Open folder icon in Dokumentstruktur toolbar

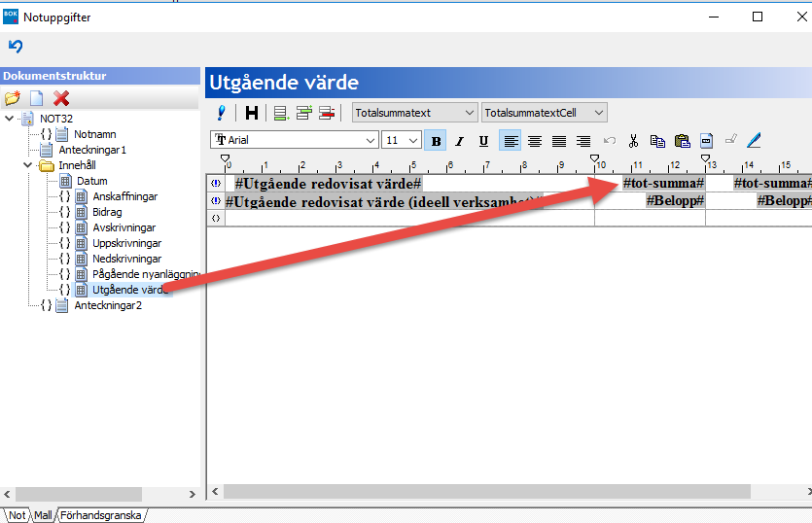(x=13, y=98)
